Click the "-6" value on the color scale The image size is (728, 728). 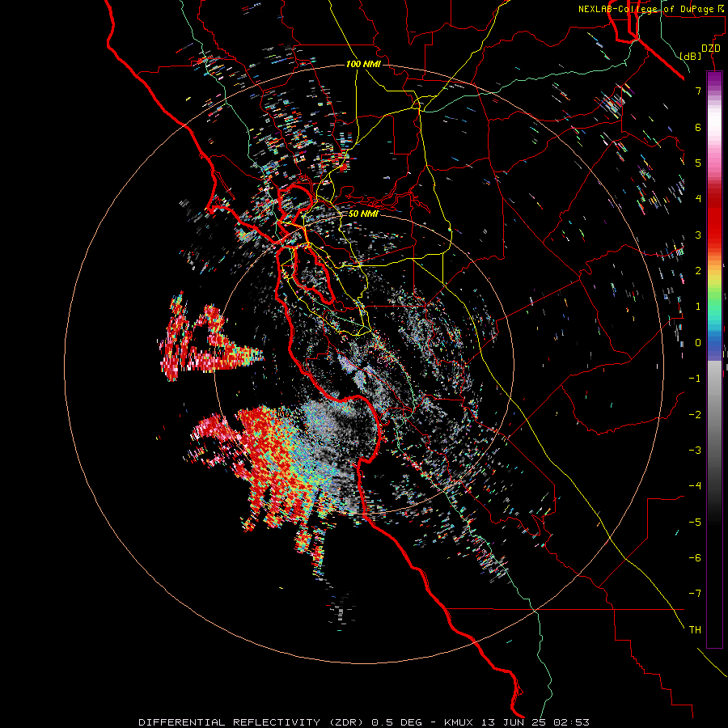click(695, 558)
